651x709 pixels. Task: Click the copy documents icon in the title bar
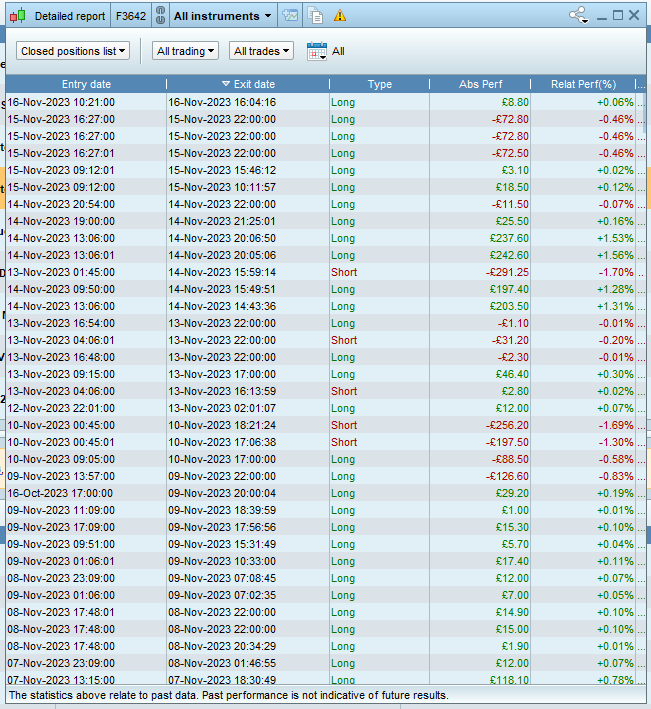point(315,15)
